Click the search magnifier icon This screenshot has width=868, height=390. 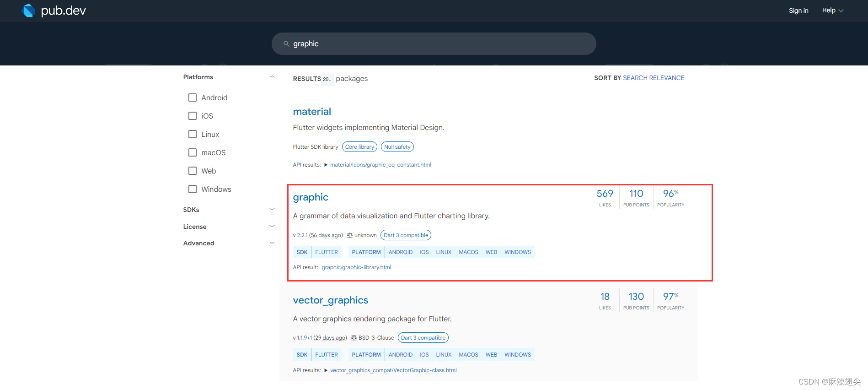coord(286,44)
